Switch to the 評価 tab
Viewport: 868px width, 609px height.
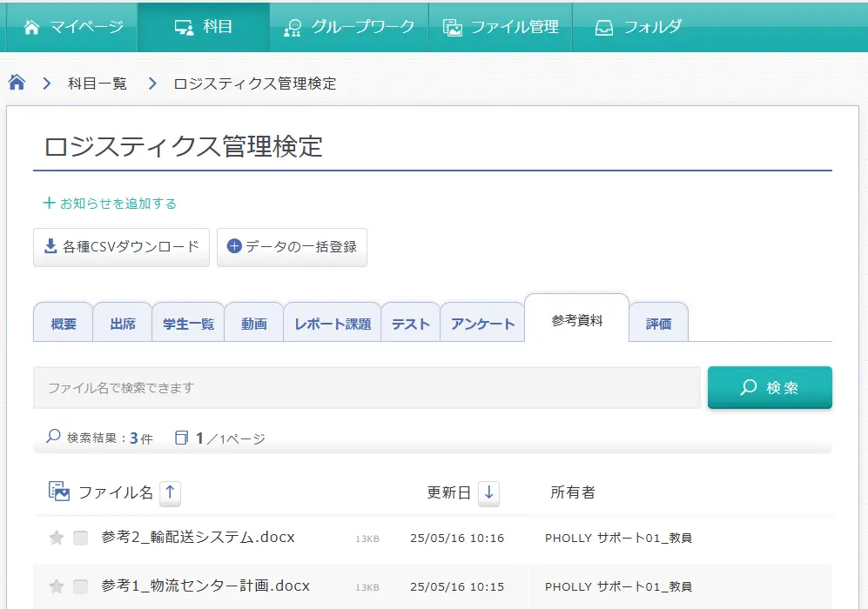[659, 324]
